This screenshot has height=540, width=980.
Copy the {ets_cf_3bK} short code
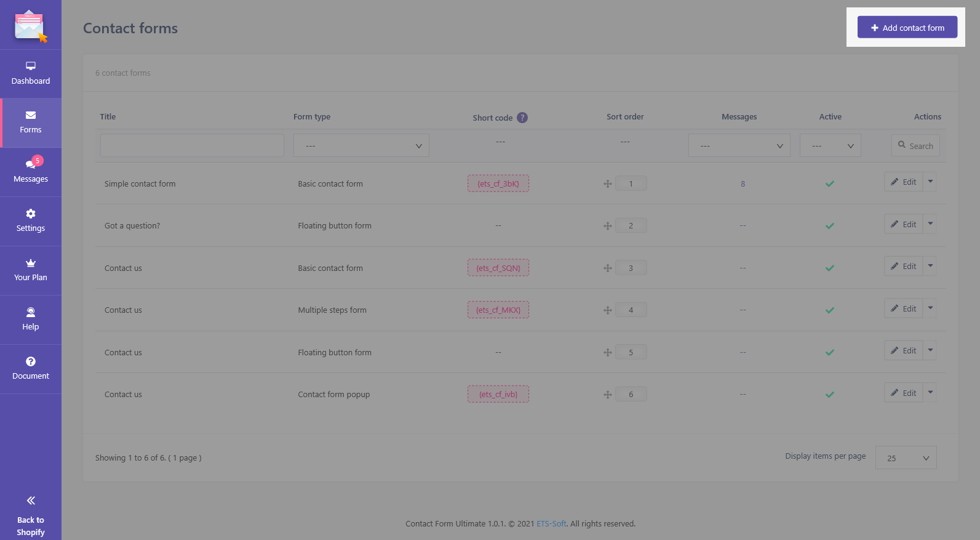tap(498, 183)
